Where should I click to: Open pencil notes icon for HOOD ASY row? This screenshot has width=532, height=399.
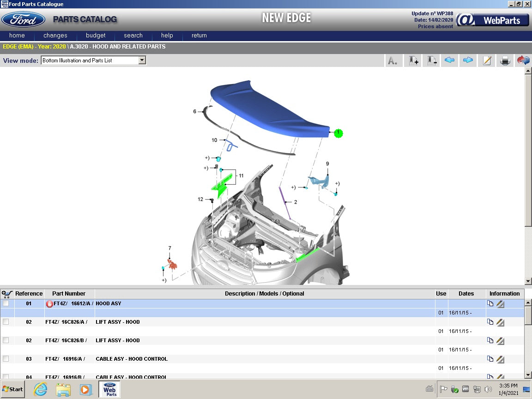coord(500,304)
